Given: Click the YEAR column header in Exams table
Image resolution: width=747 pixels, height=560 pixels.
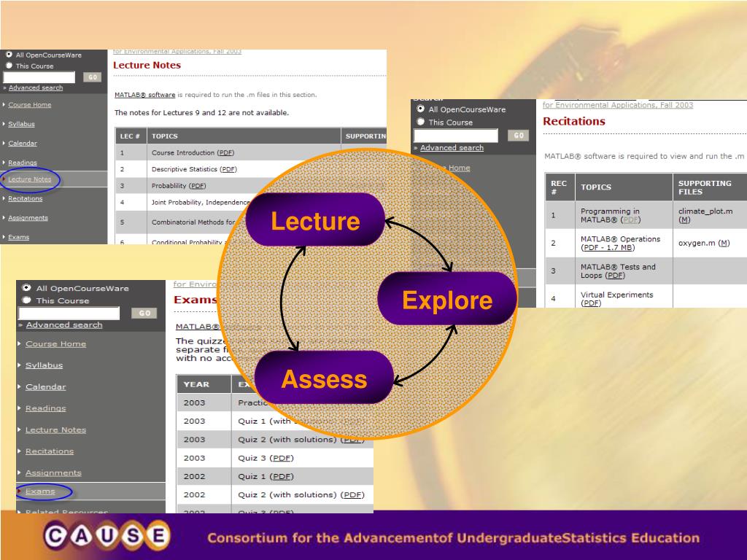Looking at the screenshot, I should coord(204,384).
